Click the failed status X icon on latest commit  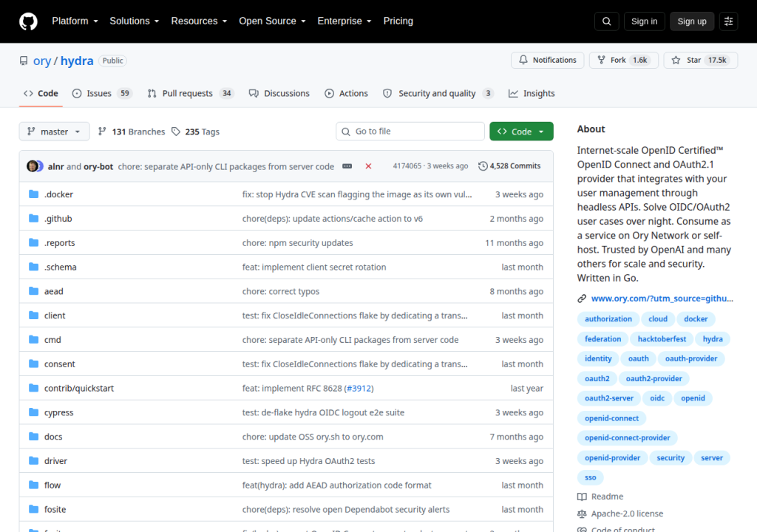(368, 166)
